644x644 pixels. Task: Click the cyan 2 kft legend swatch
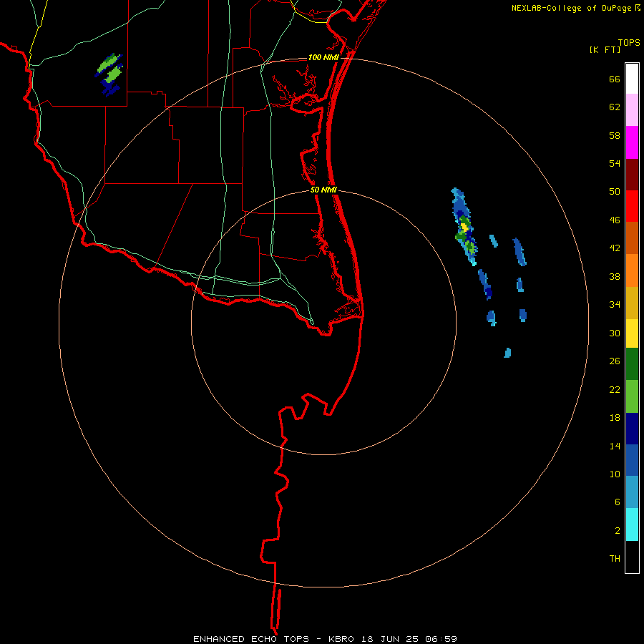tap(632, 525)
